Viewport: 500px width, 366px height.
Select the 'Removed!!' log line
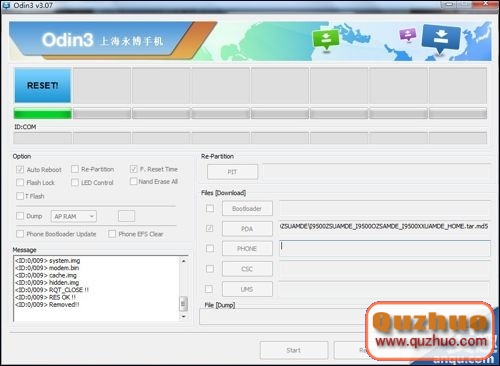[47, 305]
